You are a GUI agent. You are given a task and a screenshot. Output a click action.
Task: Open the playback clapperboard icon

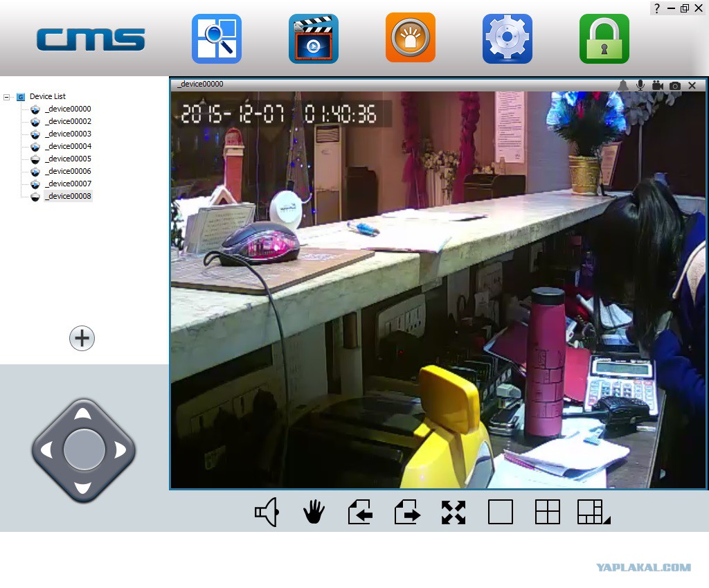pos(314,39)
